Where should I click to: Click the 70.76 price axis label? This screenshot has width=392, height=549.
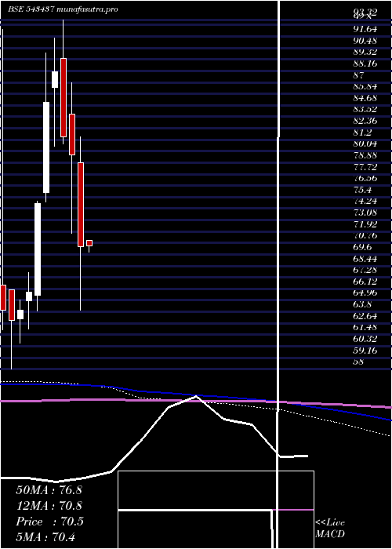(365, 235)
